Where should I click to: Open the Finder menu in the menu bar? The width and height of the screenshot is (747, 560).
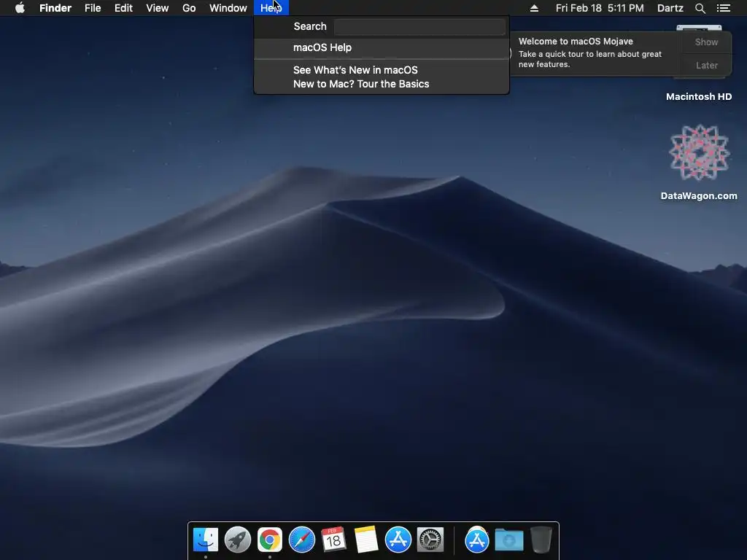(55, 8)
